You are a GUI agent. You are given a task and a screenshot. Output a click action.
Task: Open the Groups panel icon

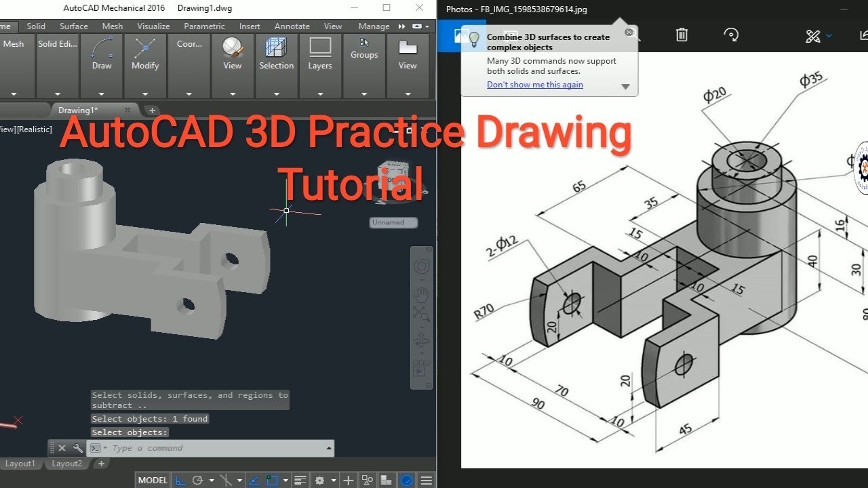coord(364,42)
